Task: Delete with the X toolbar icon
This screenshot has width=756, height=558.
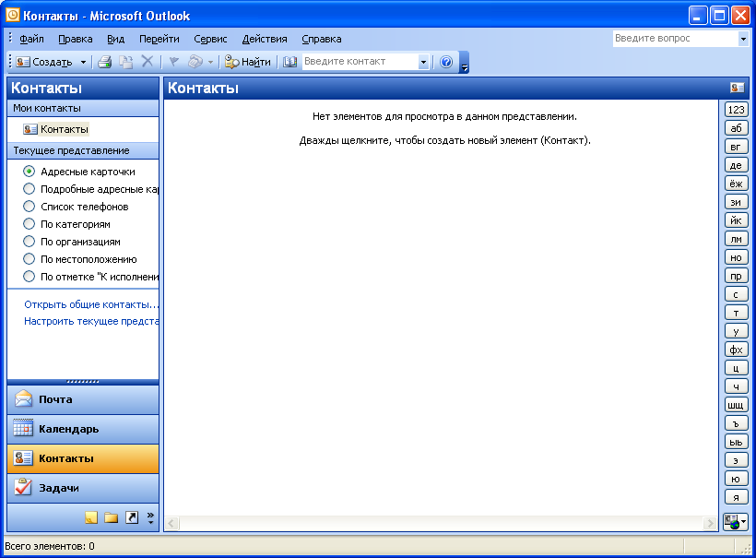Action: [x=148, y=61]
